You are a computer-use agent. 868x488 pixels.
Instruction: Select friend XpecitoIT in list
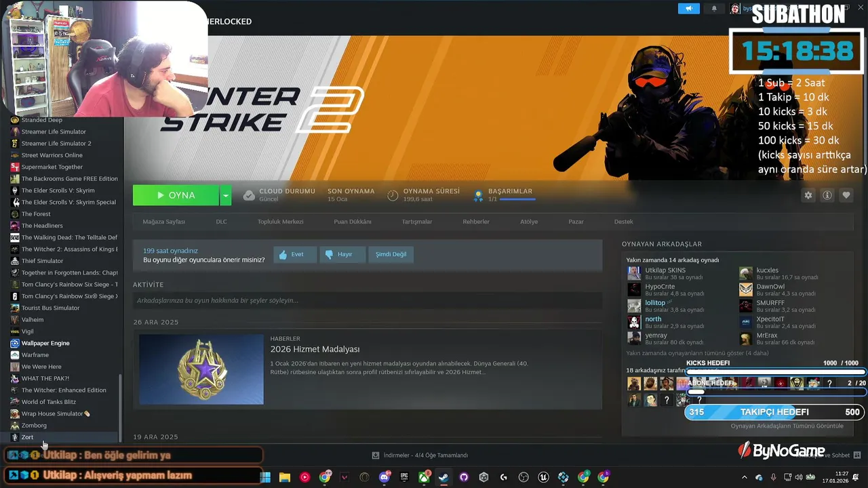pos(770,319)
